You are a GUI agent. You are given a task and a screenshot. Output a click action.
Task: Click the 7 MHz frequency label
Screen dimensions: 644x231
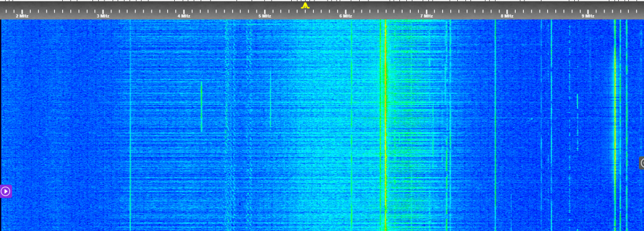(426, 16)
